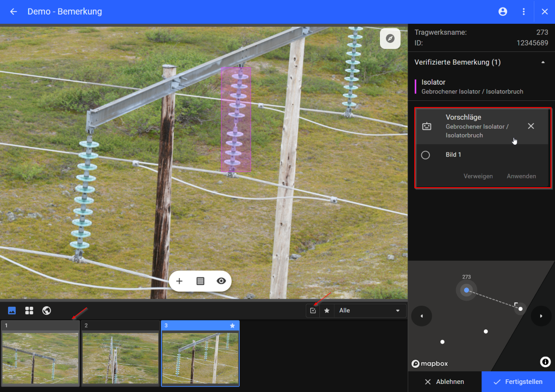Switch to single image view

click(x=12, y=310)
